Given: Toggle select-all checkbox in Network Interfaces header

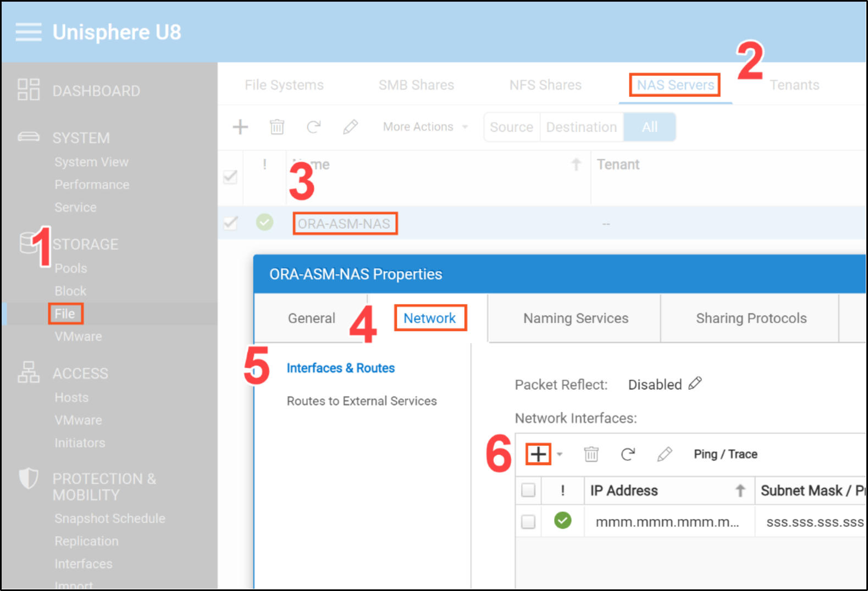Looking at the screenshot, I should tap(528, 490).
